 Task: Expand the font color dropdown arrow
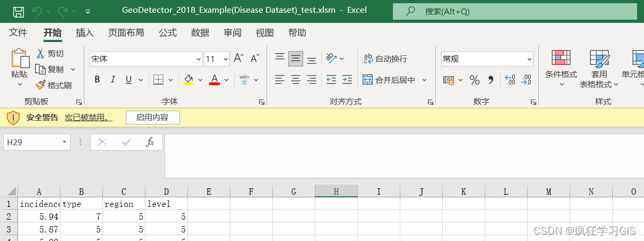pyautogui.click(x=226, y=80)
